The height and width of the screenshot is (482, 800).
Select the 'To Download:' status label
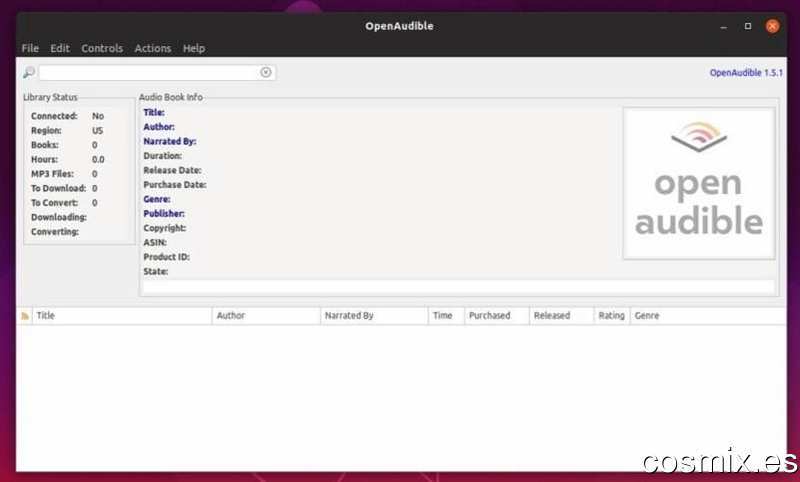pyautogui.click(x=58, y=188)
